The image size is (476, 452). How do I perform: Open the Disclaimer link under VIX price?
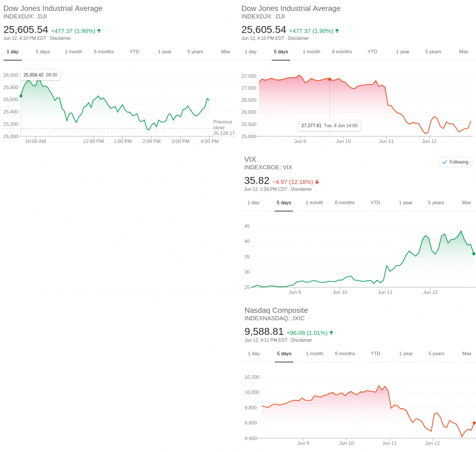[301, 189]
